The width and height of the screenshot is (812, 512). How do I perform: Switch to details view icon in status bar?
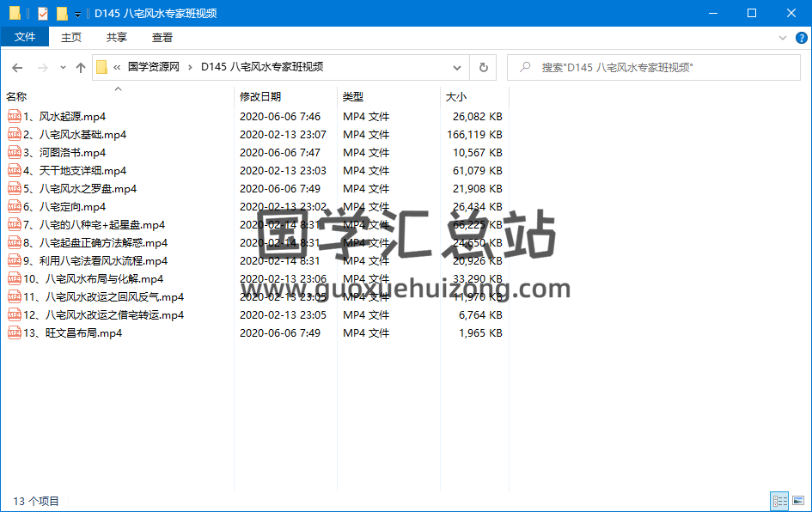[780, 501]
